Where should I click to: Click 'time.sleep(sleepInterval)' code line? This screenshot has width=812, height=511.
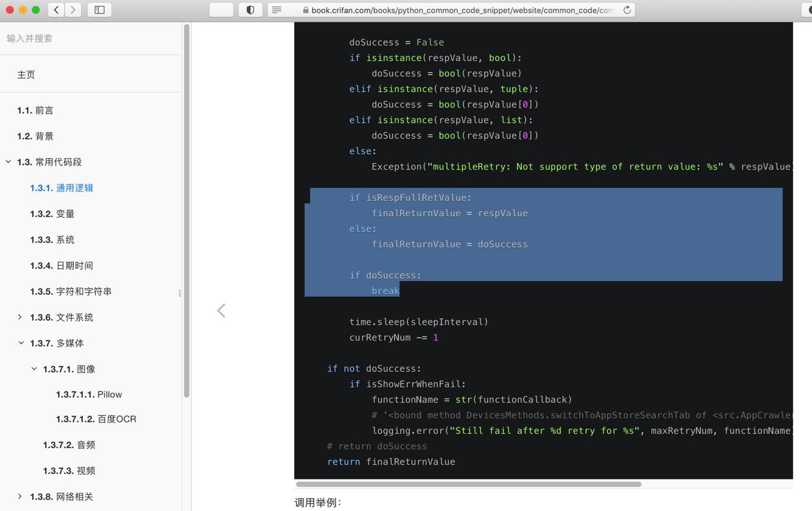coord(419,322)
